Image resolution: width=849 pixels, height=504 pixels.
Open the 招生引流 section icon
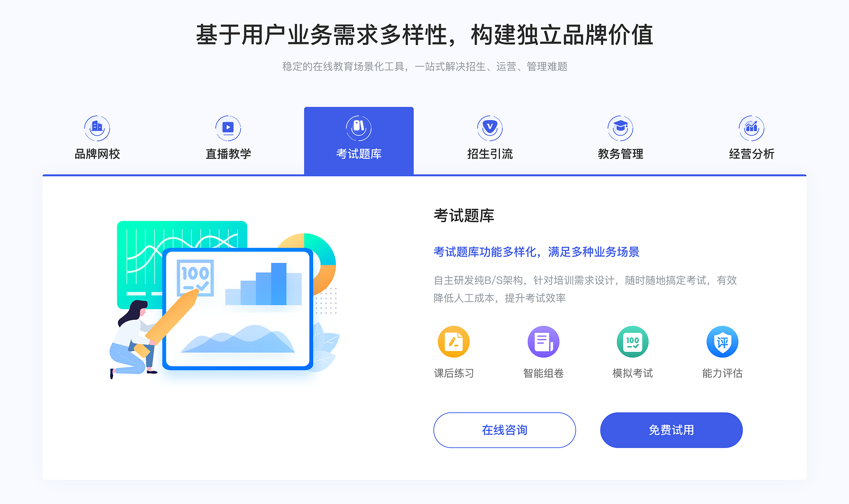pos(487,126)
